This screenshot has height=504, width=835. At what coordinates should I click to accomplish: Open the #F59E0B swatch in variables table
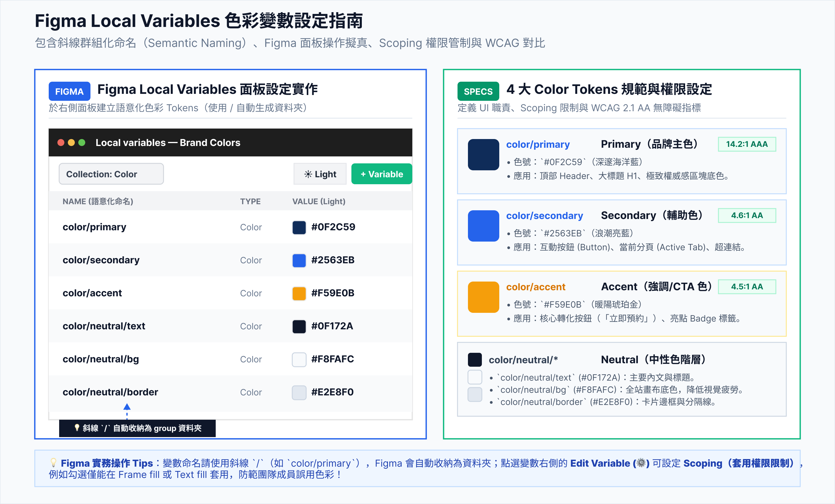point(299,293)
